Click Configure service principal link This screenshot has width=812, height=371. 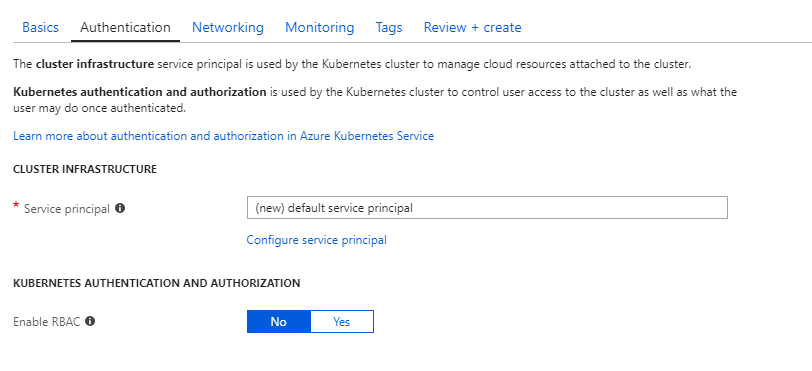click(x=316, y=240)
